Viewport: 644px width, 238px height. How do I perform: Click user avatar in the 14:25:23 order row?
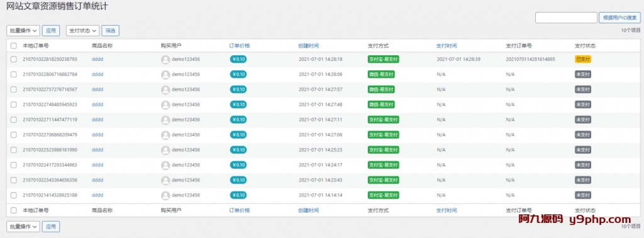(165, 150)
